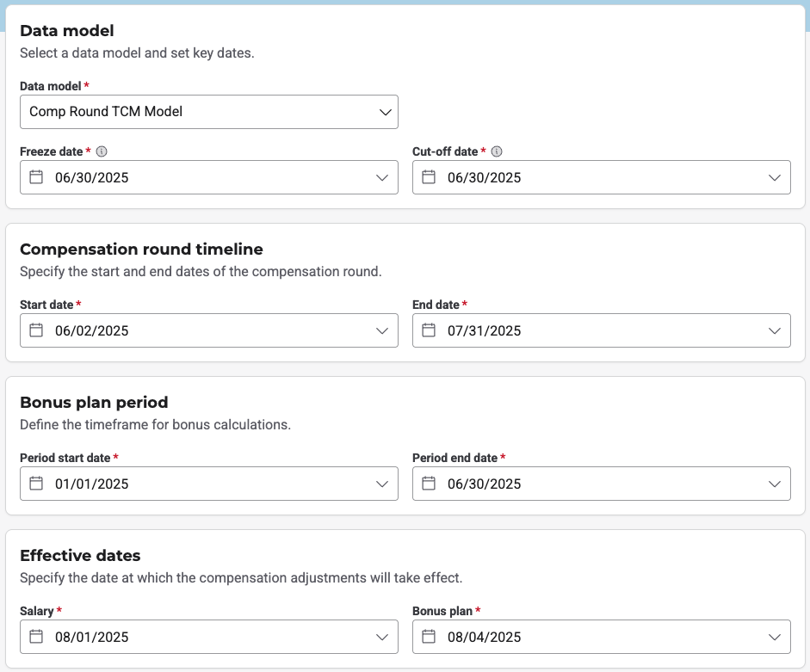Click calendar icon in Salary effective date field
The image size is (810, 672).
[36, 637]
